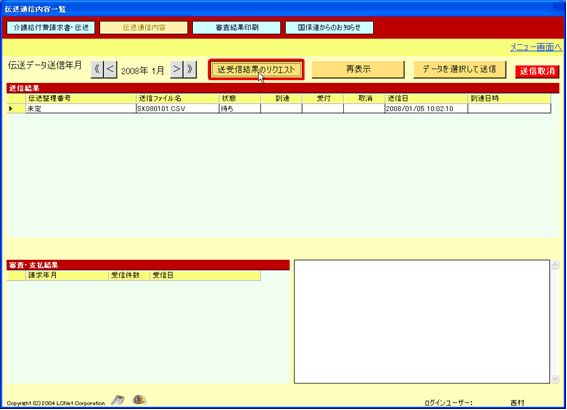The height and width of the screenshot is (410, 567).
Task: Click the 再表示 button
Action: click(x=358, y=69)
